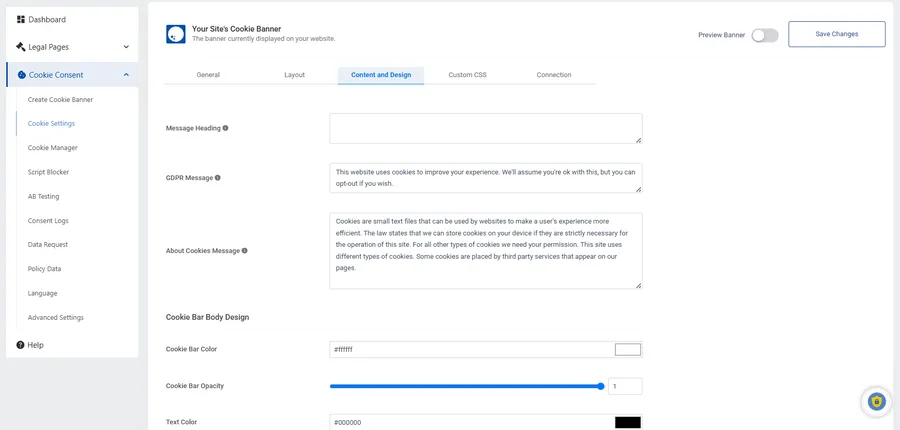Open the Custom CSS tab
The image size is (900, 430).
pos(467,75)
